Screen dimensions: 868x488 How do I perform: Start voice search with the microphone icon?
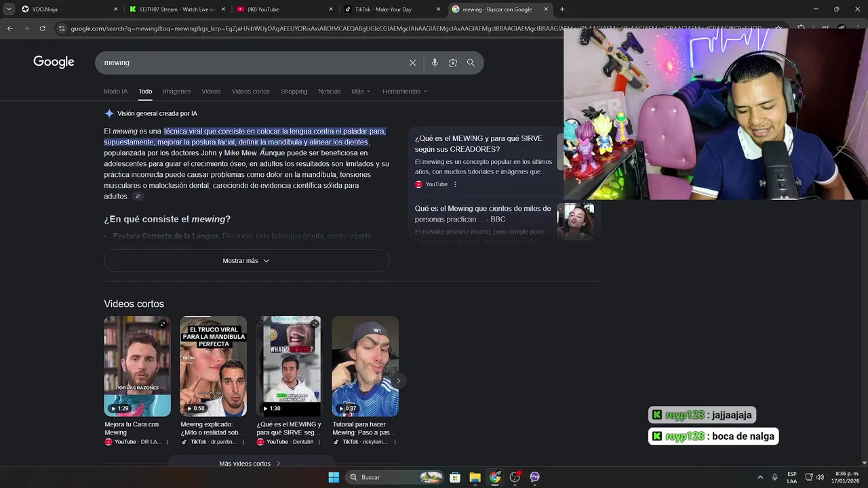pos(435,62)
